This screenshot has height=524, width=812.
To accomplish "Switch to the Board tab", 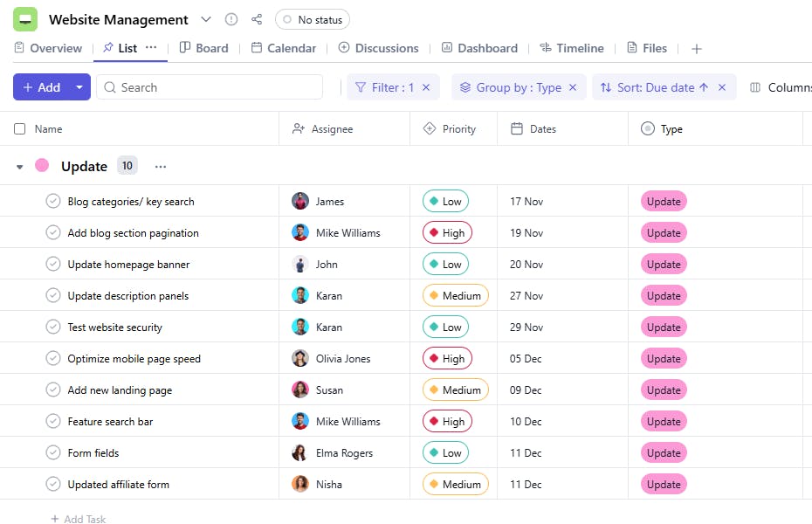I will (x=204, y=48).
